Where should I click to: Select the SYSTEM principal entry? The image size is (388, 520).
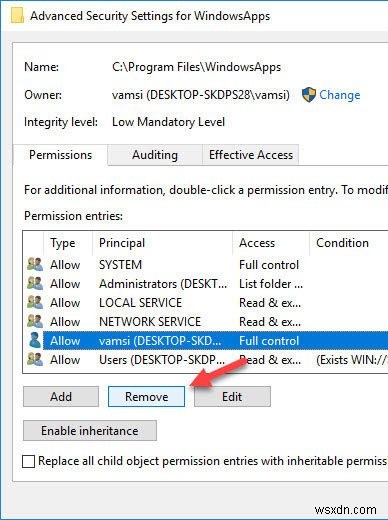(120, 265)
